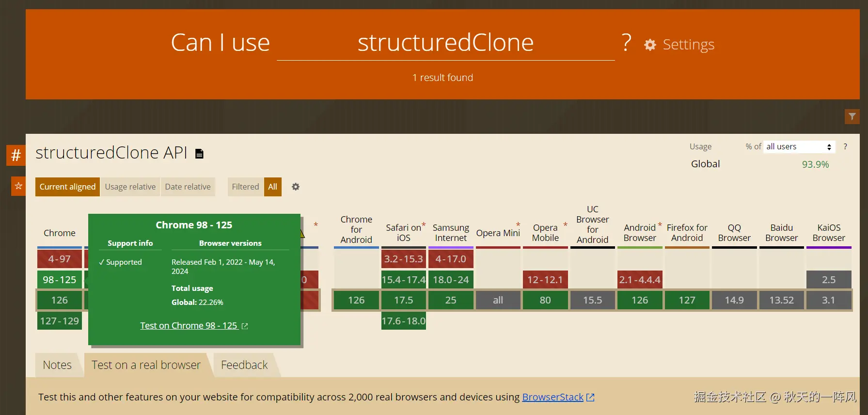Open the 'all users' usage dropdown

pyautogui.click(x=800, y=146)
